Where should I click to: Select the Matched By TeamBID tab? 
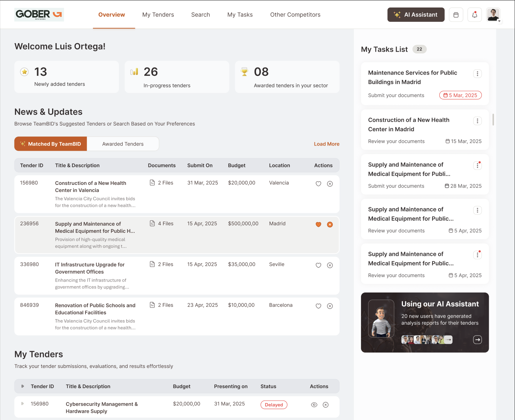click(x=51, y=144)
